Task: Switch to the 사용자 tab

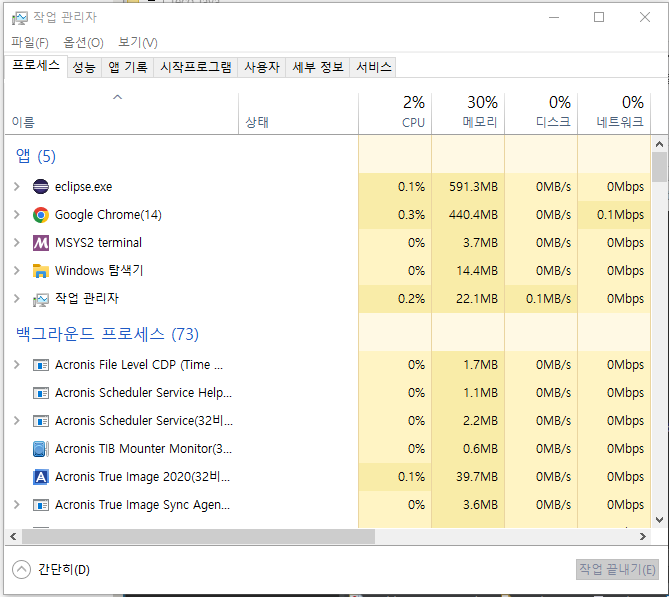Action: pos(262,67)
